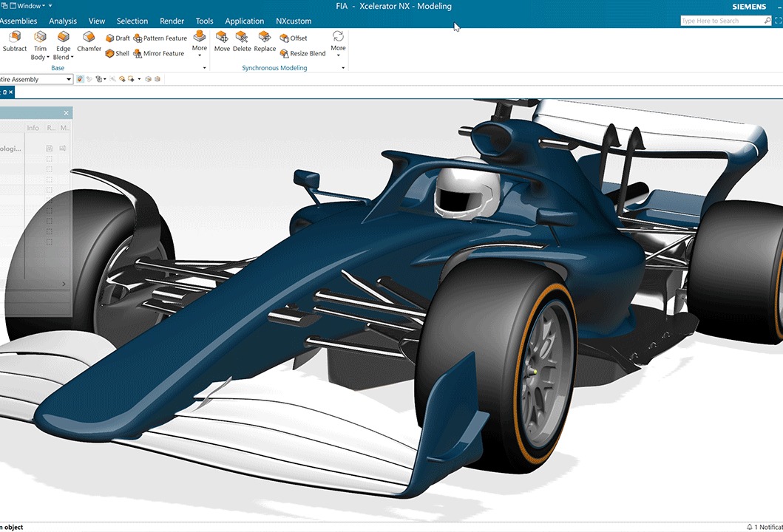The image size is (783, 532).
Task: Open the Entire Assembly scope dropdown
Action: [x=69, y=79]
